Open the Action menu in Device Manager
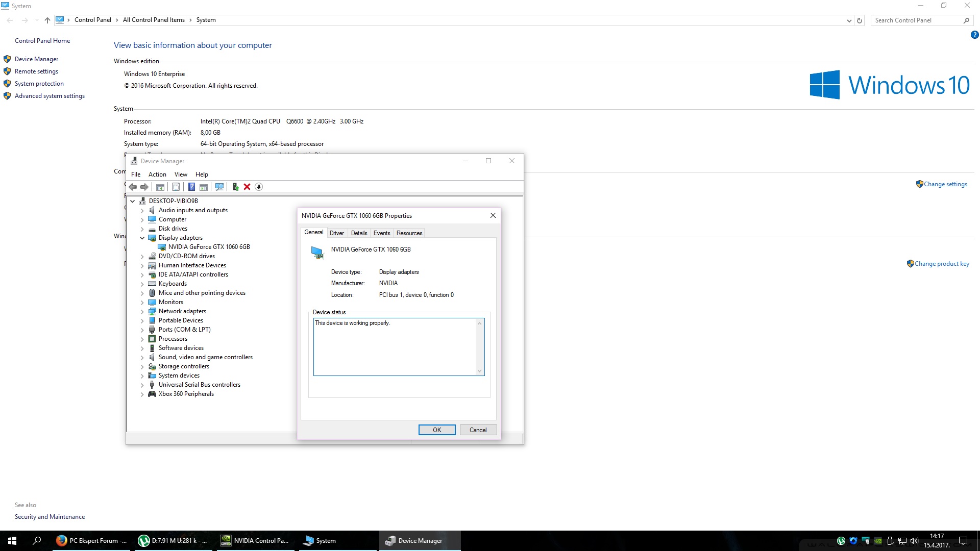 click(x=157, y=174)
